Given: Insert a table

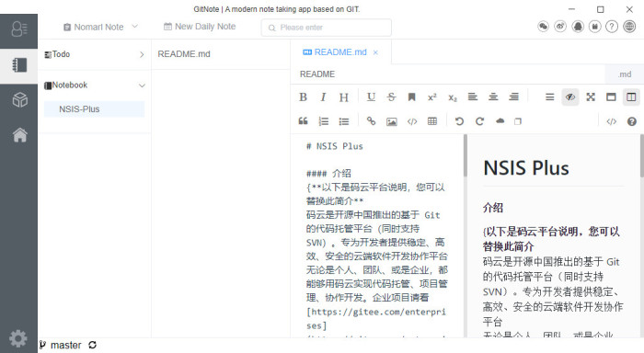Looking at the screenshot, I should 432,121.
